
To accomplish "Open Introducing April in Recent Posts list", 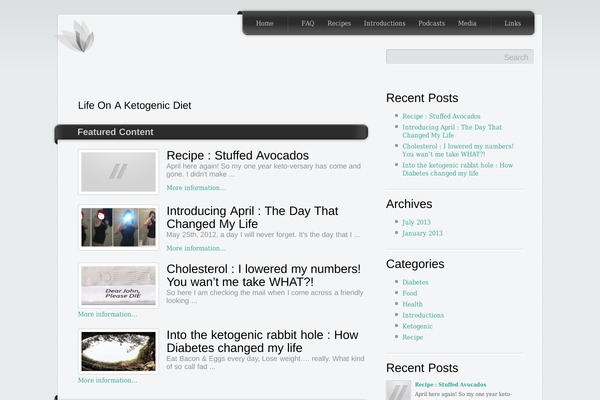I will pos(452,131).
